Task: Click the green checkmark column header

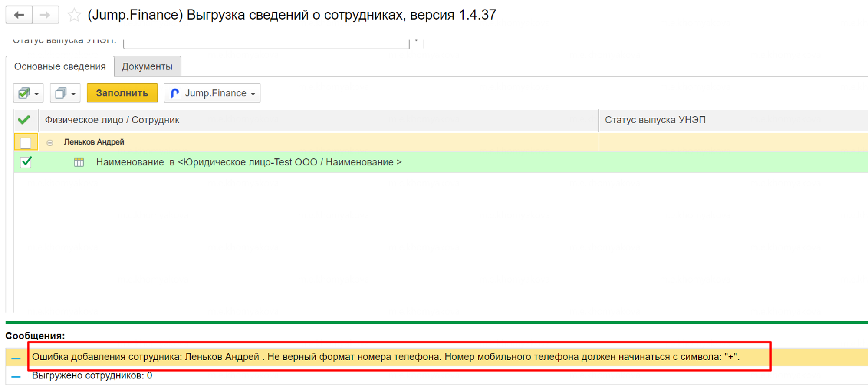Action: click(x=24, y=120)
